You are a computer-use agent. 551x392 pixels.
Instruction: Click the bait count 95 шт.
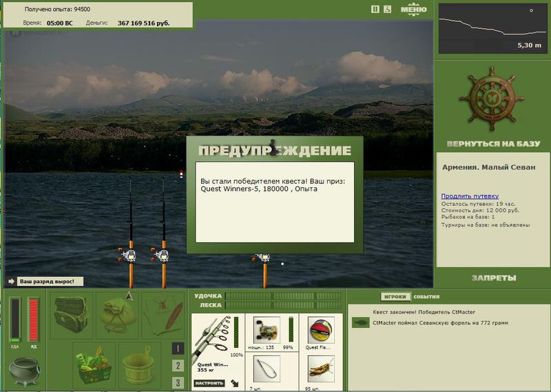312,389
